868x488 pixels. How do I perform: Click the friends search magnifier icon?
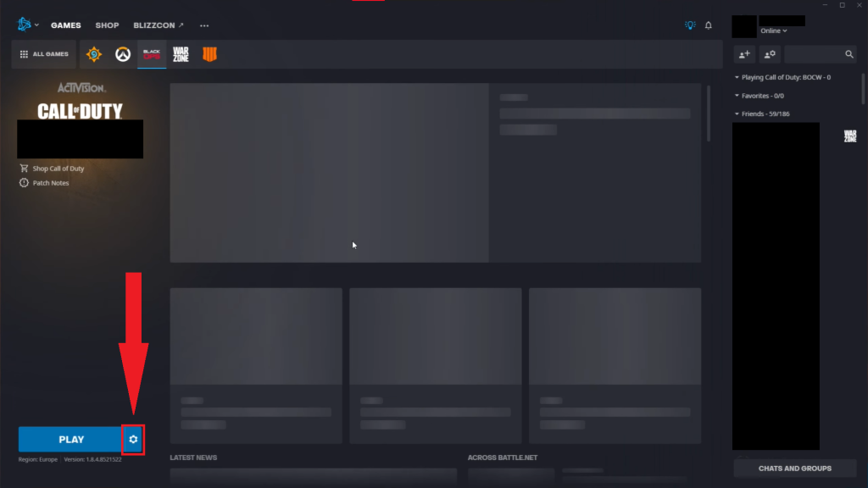(849, 54)
